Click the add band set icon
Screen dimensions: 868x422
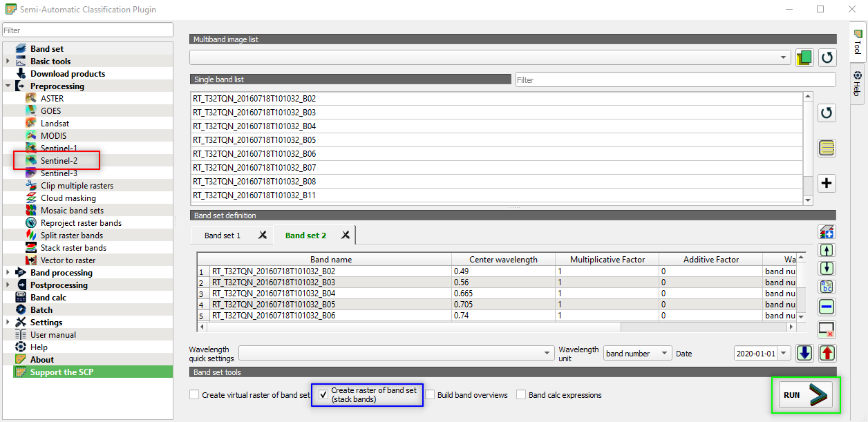827,232
